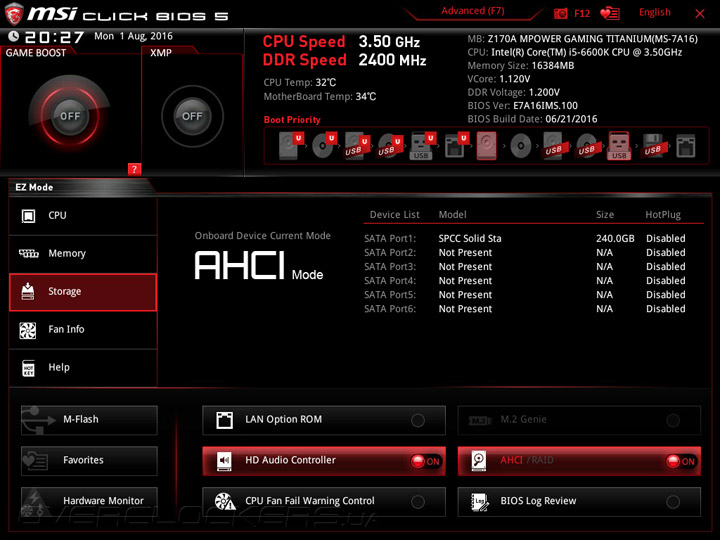Click the SATA Port1 SPCC Solid Sta model
Image resolution: width=720 pixels, height=540 pixels.
[470, 239]
